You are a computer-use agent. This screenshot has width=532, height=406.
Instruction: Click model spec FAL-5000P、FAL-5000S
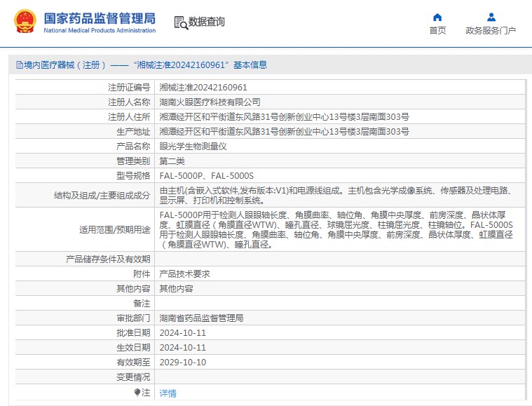[207, 175]
